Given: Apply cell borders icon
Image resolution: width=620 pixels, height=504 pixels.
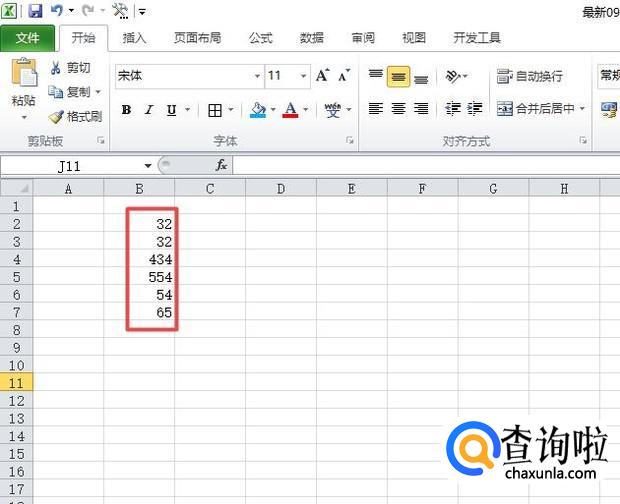Looking at the screenshot, I should [215, 110].
